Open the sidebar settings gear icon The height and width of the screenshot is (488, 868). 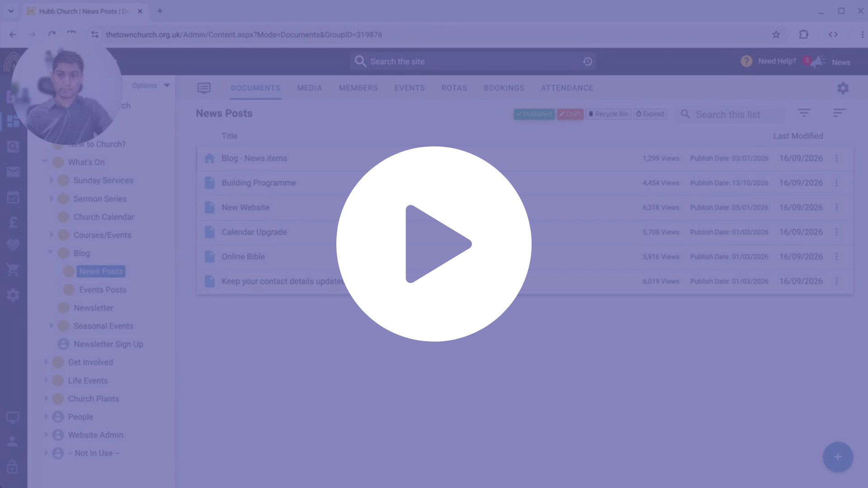pos(13,295)
